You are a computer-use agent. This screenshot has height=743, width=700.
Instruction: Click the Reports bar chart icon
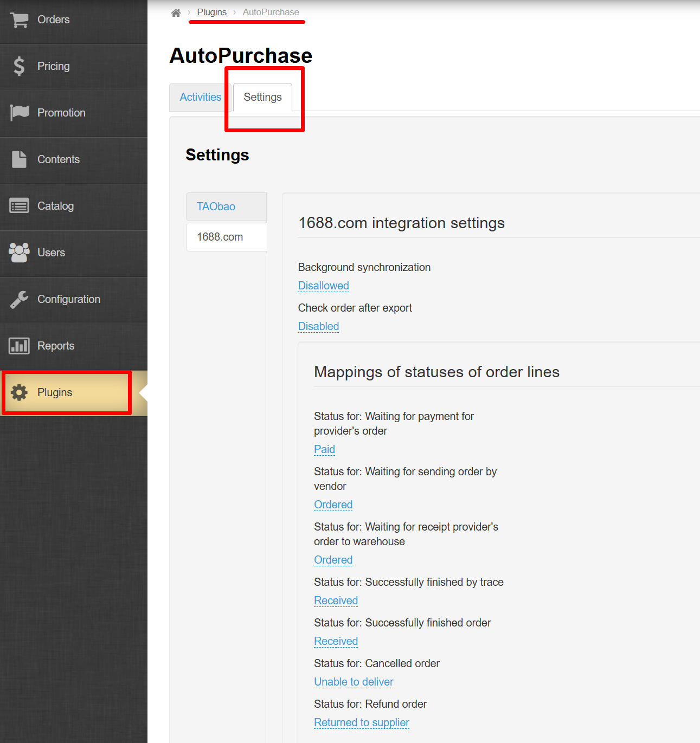pyautogui.click(x=19, y=346)
